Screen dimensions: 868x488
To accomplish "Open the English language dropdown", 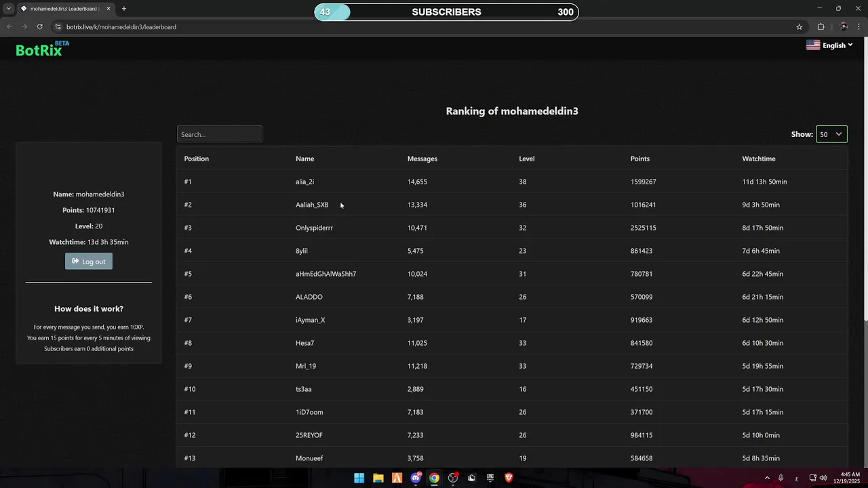I will [829, 45].
